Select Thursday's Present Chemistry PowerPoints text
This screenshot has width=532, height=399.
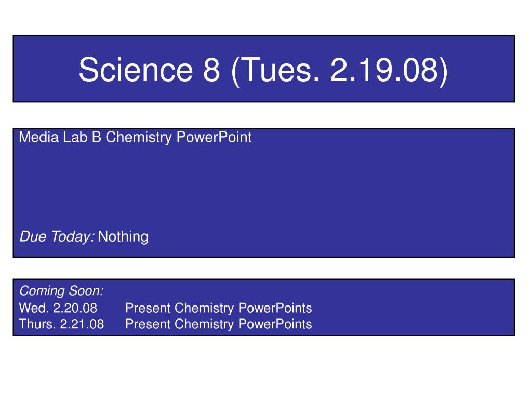[x=219, y=324]
